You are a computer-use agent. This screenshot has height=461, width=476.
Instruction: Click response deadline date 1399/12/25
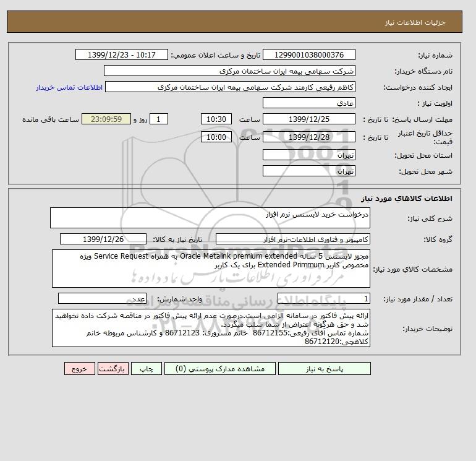tap(308, 119)
